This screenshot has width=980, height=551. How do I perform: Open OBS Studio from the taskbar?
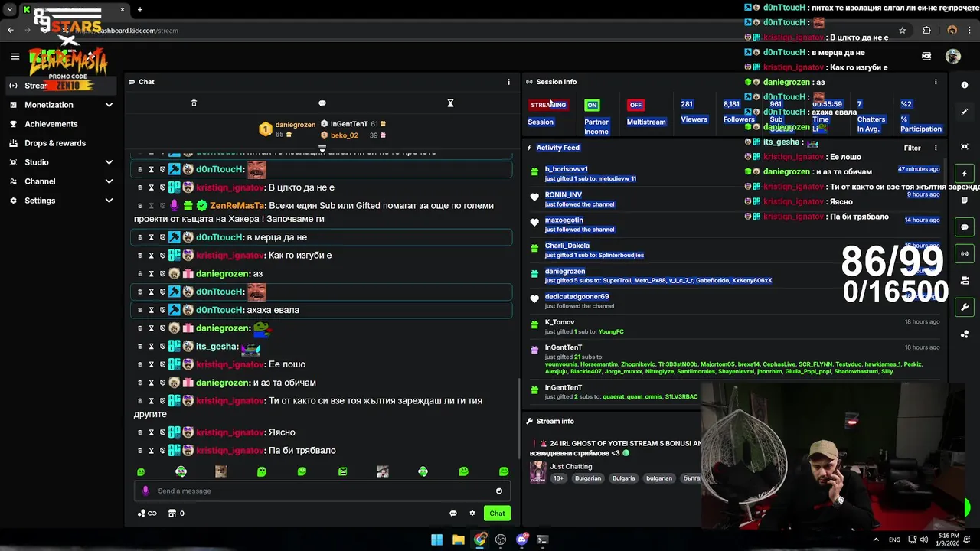point(501,540)
